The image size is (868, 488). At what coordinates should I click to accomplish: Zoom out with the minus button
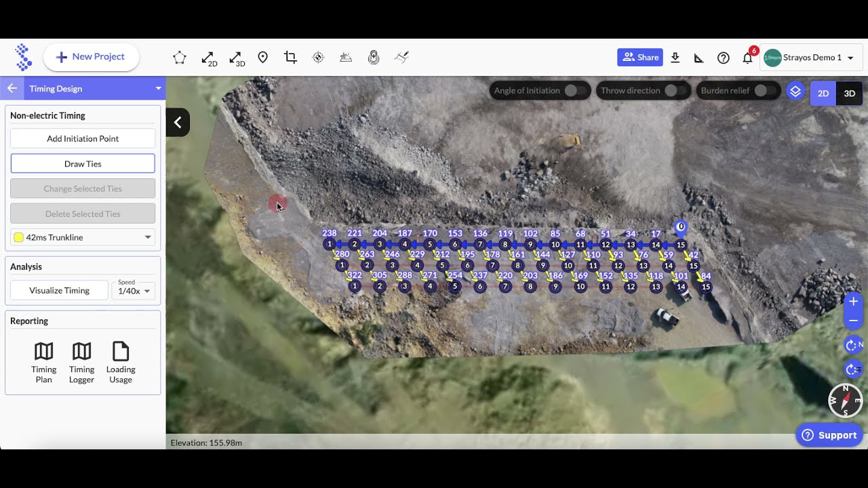pos(853,321)
